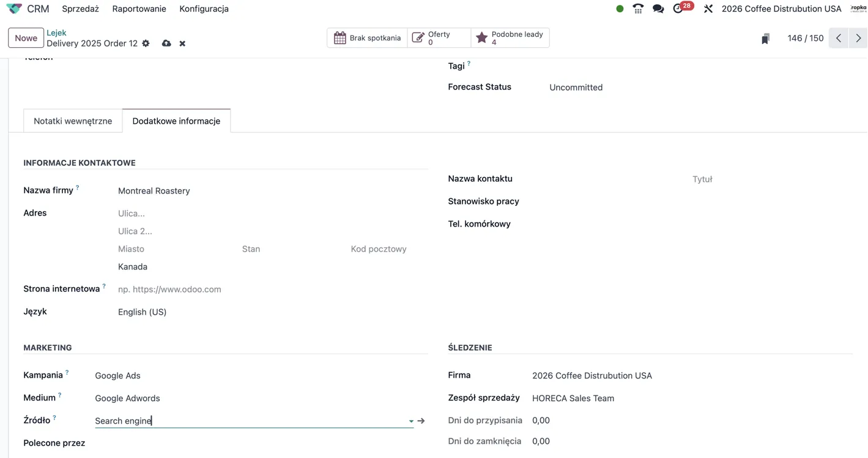This screenshot has width=868, height=458.
Task: Click the Nazwa firmy field Montreal Roastery
Action: pos(273,190)
